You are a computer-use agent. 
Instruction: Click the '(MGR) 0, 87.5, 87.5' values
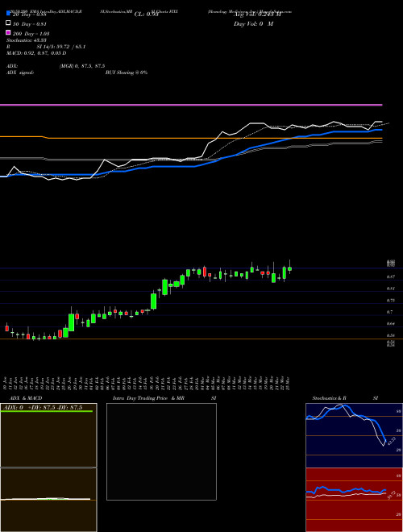coord(81,66)
